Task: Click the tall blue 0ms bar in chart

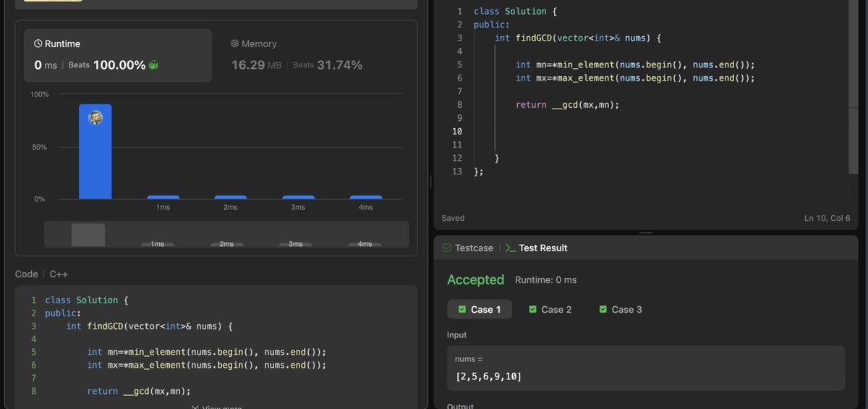Action: tap(95, 152)
